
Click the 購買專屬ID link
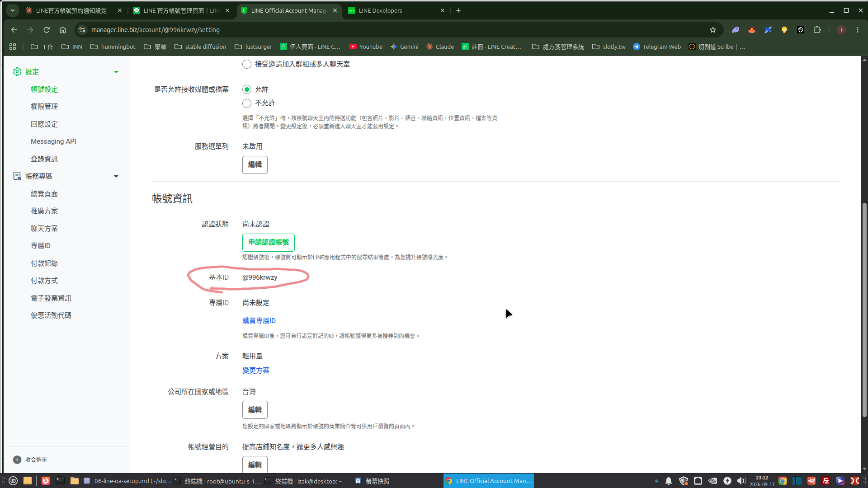pos(259,321)
